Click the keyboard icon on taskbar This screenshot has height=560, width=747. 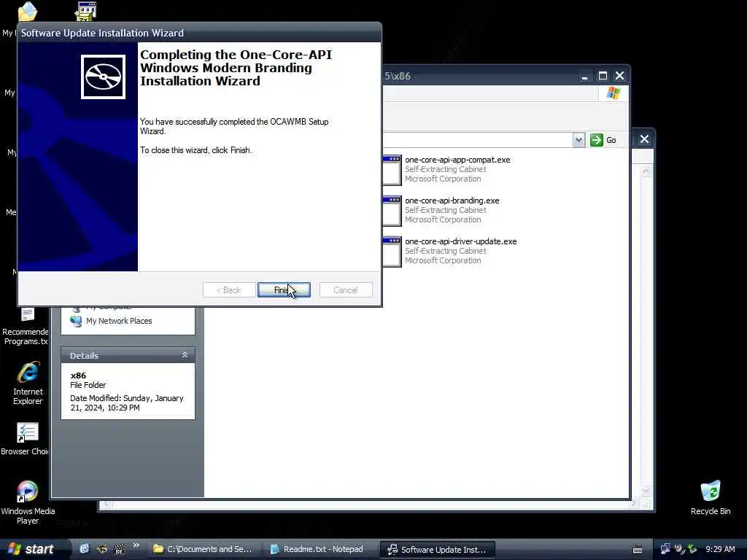(638, 550)
